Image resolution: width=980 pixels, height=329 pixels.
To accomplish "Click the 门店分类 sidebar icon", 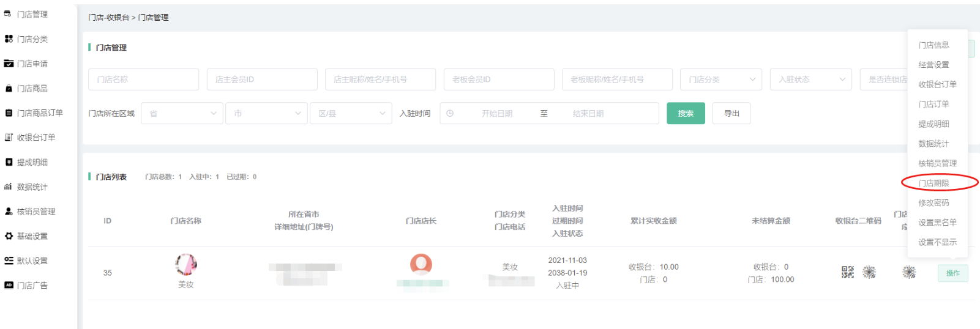I will point(9,39).
